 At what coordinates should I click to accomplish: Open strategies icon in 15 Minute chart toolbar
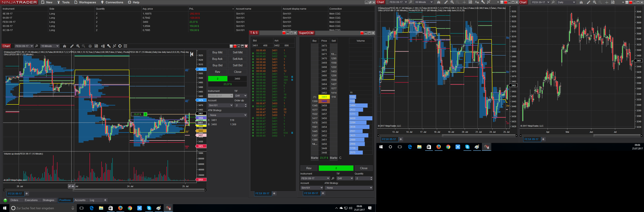[x=114, y=46]
